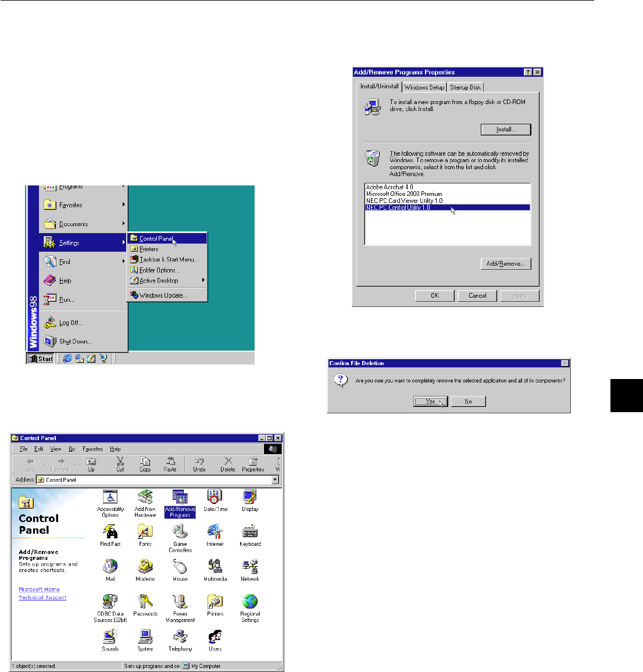Open the Multimedia applet

[x=215, y=570]
